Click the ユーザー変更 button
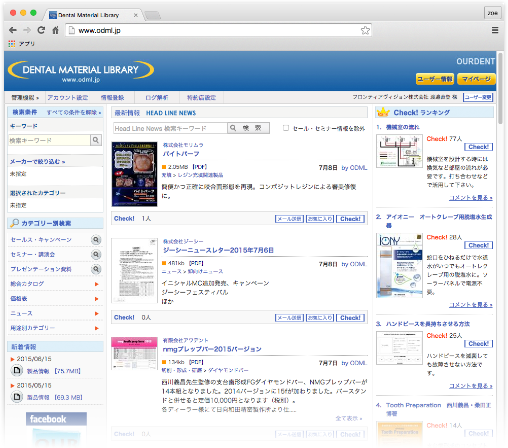The height and width of the screenshot is (448, 508). click(478, 97)
